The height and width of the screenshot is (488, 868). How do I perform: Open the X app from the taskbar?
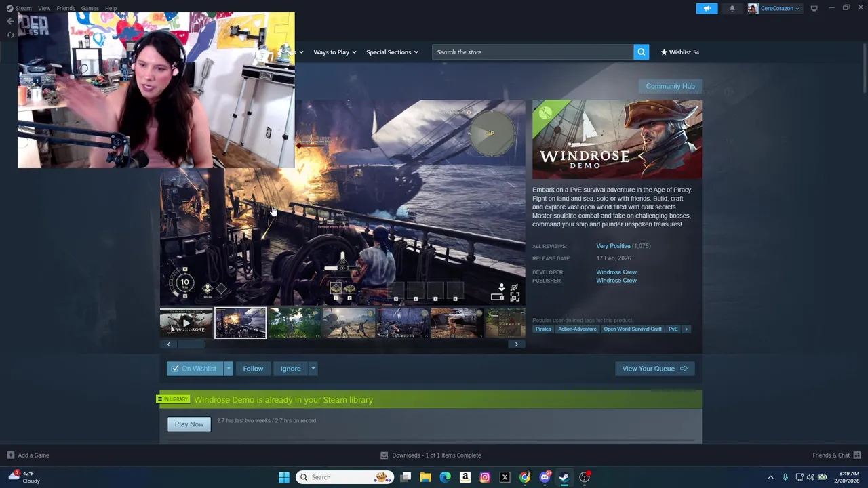(505, 477)
